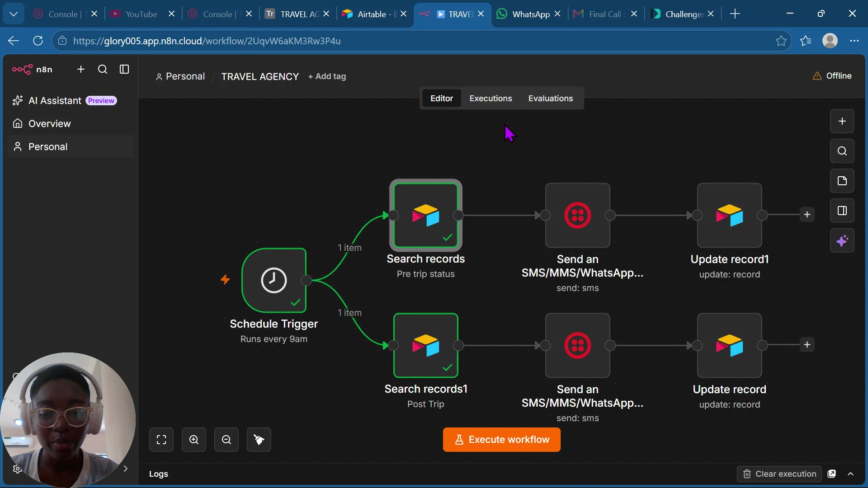
Task: Click the TRAVEL AGENCY workflow name
Action: (260, 76)
